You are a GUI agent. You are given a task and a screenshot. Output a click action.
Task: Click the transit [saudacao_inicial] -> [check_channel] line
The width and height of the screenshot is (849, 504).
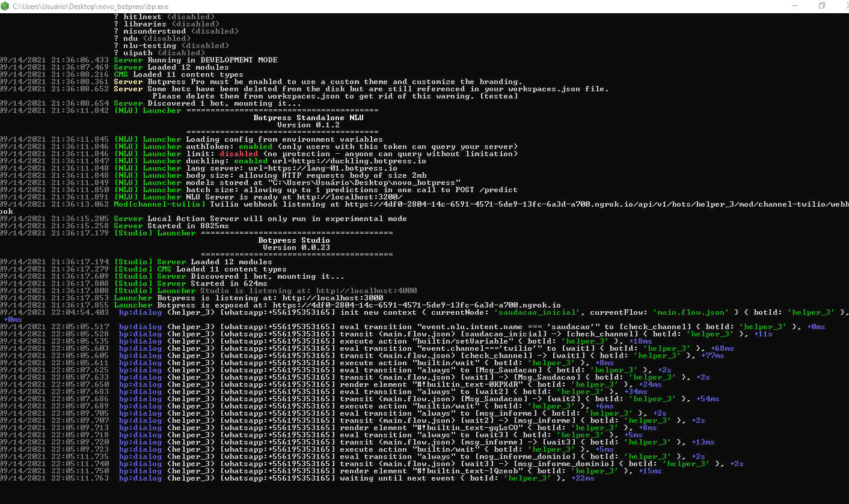386,334
